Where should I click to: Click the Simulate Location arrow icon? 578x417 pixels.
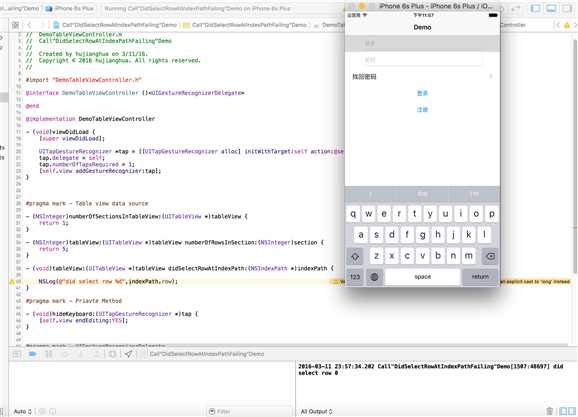click(128, 354)
